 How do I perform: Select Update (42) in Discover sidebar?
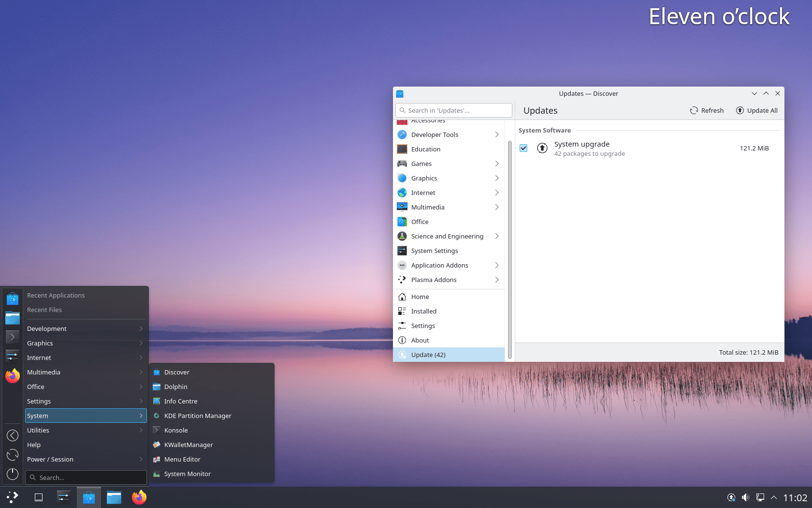449,355
